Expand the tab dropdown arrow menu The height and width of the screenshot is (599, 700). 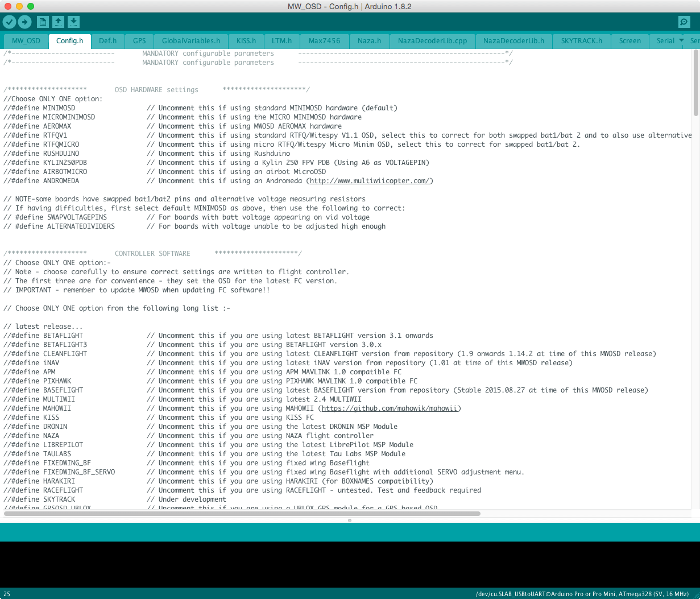(681, 40)
